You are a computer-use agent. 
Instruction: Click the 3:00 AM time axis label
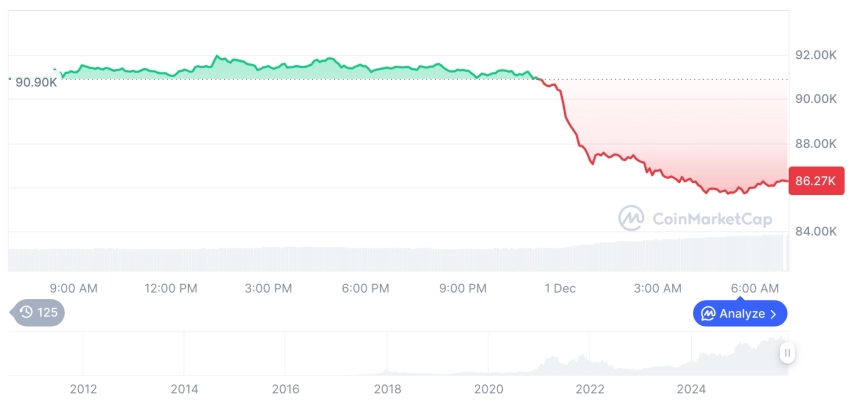point(658,288)
